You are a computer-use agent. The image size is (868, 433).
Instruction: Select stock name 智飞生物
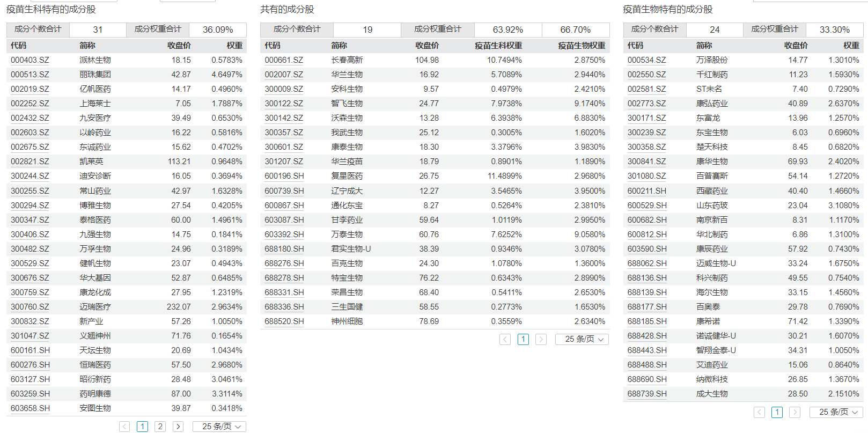pyautogui.click(x=347, y=104)
